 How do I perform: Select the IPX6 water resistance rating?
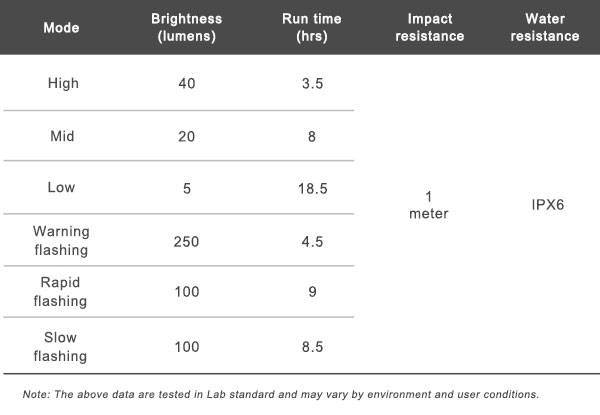tap(551, 204)
